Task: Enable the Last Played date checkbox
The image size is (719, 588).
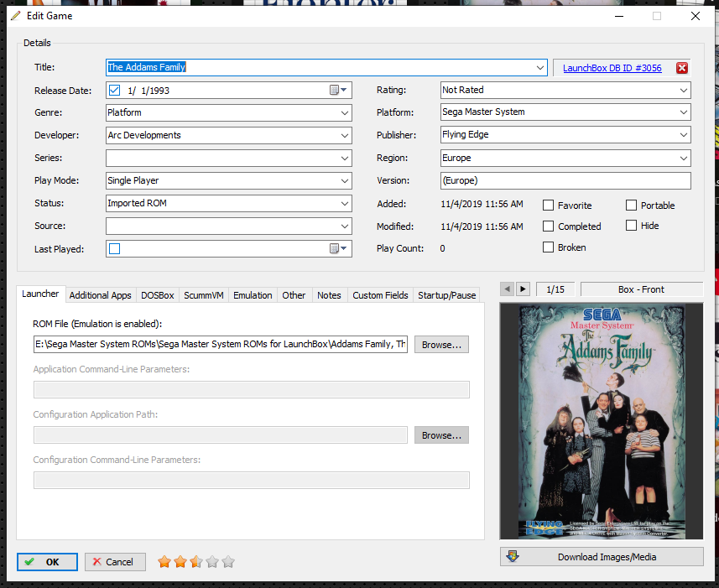Action: coord(115,249)
